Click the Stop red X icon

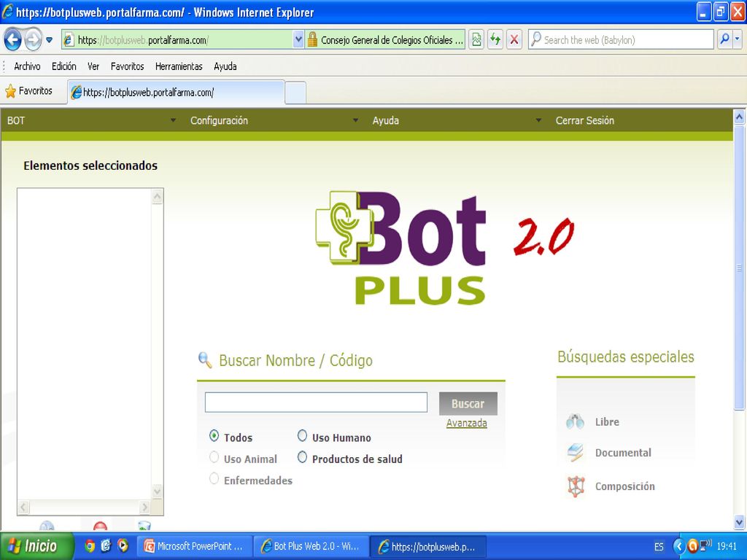[514, 39]
